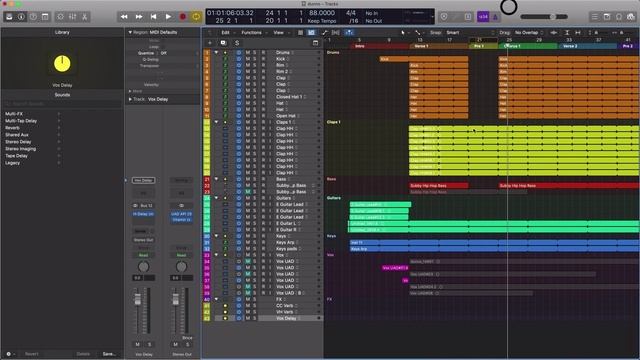
Task: Open the View menu in tracks area
Action: coord(278,33)
